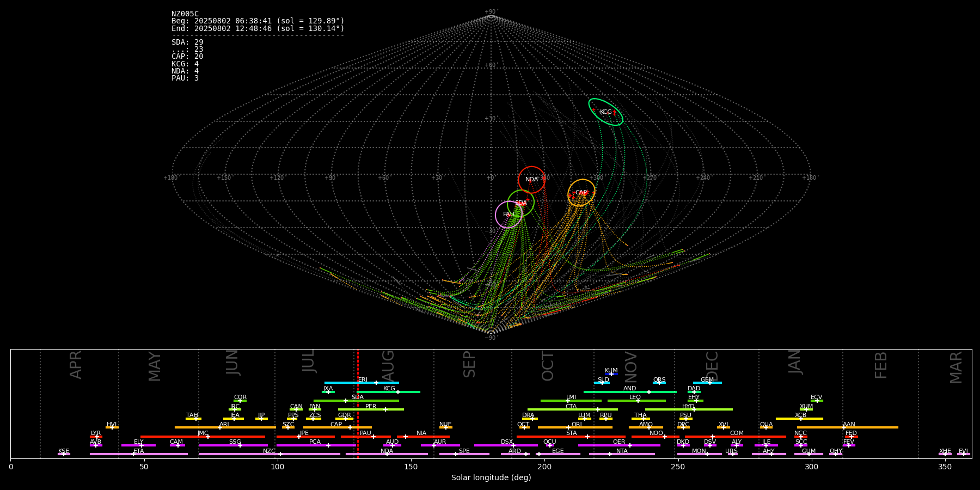980x490 pixels.
Task: Click the XHE shower bar near March
Action: coord(945,454)
